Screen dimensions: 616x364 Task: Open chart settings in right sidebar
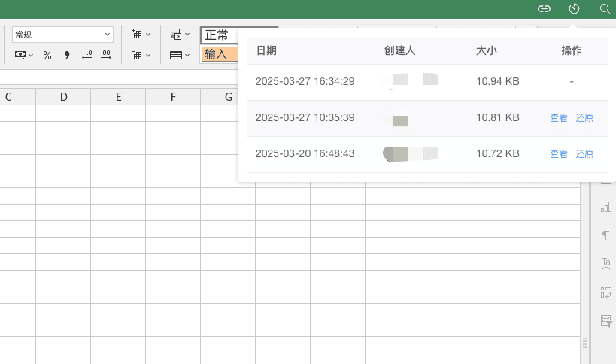click(x=606, y=207)
